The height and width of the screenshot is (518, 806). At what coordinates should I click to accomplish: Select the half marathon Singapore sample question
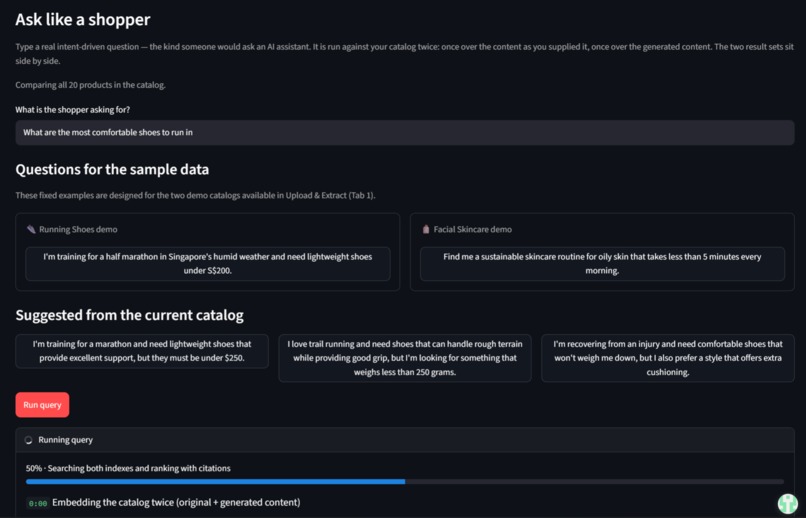(x=208, y=264)
